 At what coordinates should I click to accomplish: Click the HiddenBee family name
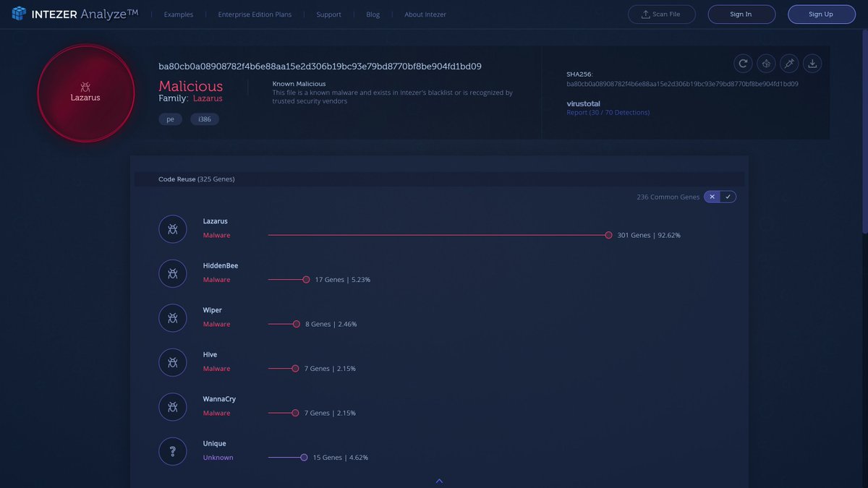click(221, 265)
